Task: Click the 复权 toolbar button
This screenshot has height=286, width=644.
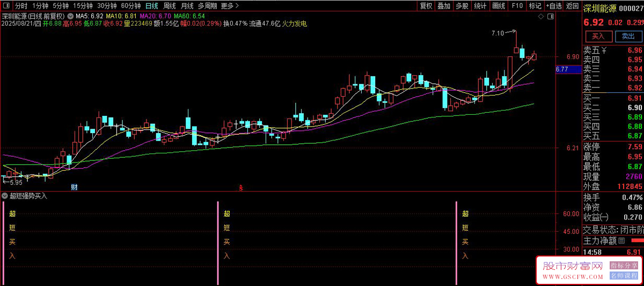Action: [426, 6]
